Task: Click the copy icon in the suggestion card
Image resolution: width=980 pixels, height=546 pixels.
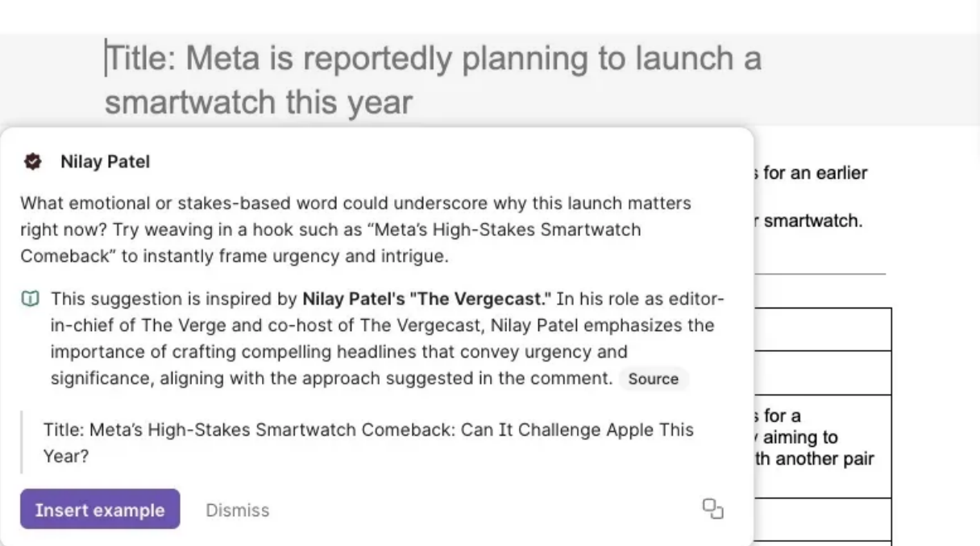Action: click(x=712, y=509)
